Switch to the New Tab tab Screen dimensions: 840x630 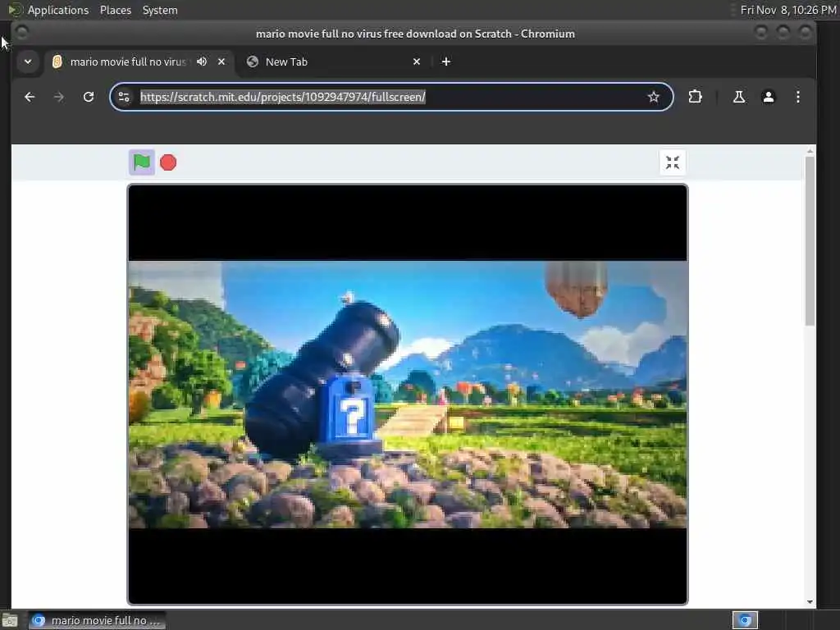(x=332, y=62)
